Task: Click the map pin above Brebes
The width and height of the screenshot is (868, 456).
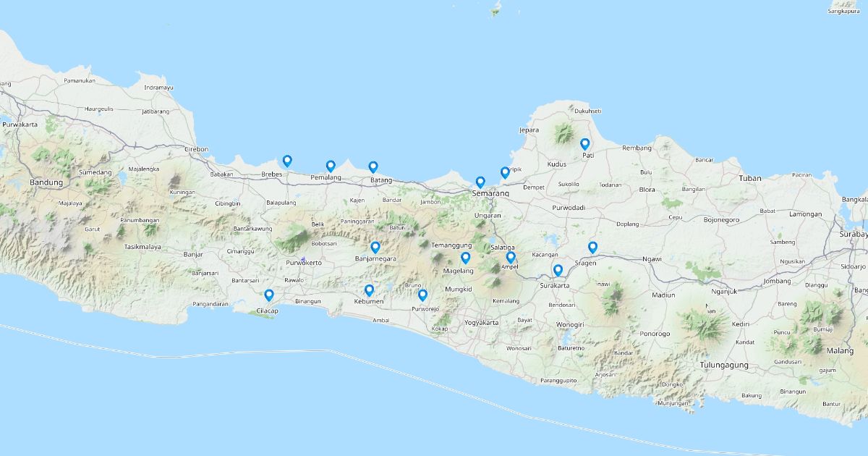Action: pyautogui.click(x=287, y=161)
